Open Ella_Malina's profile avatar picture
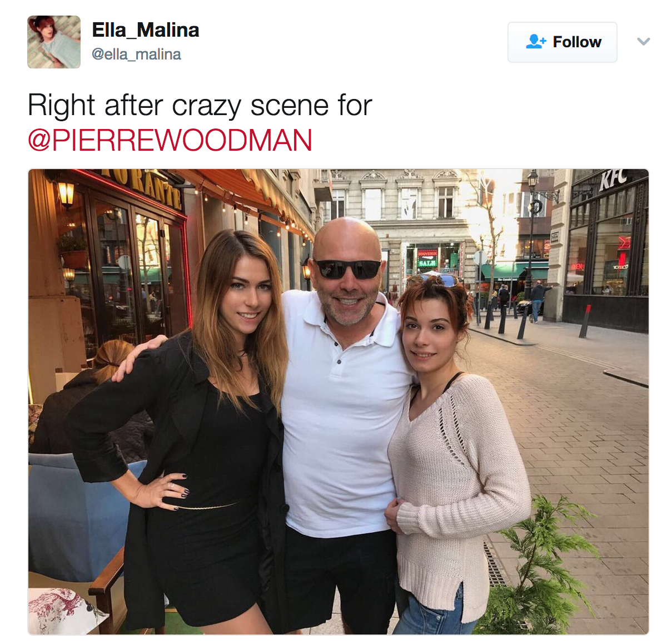 click(54, 42)
